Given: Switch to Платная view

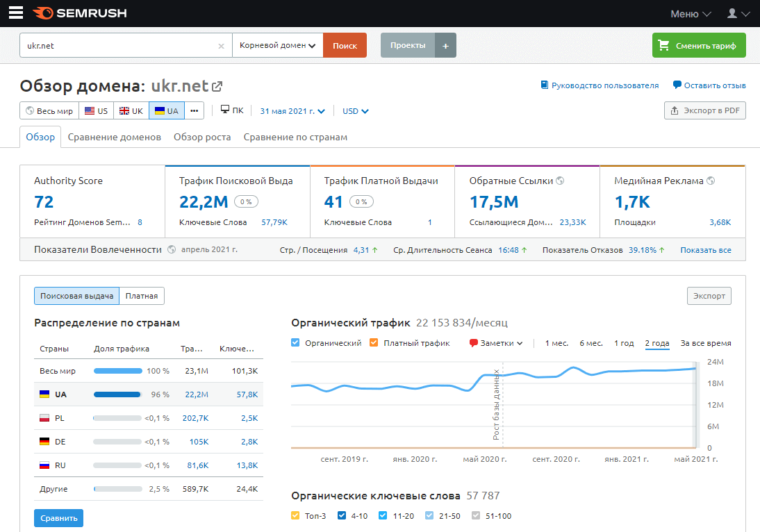Looking at the screenshot, I should coord(142,296).
